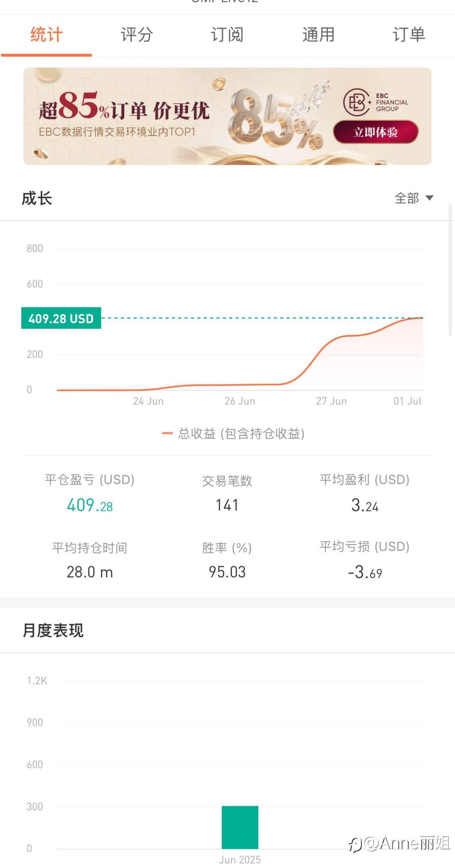Select the 通用 tab
Image resolution: width=455 pixels, height=868 pixels.
tap(318, 35)
